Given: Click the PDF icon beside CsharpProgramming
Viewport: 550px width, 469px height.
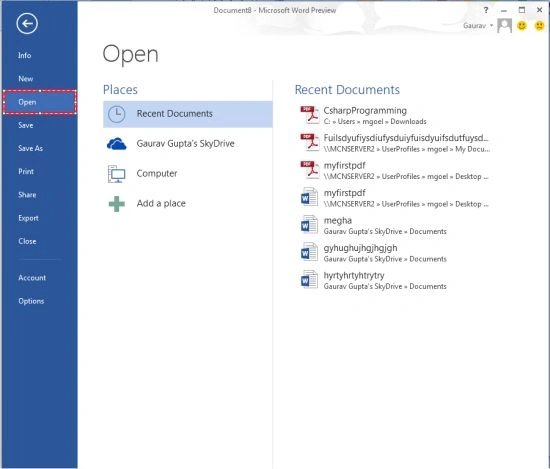Looking at the screenshot, I should pyautogui.click(x=309, y=115).
